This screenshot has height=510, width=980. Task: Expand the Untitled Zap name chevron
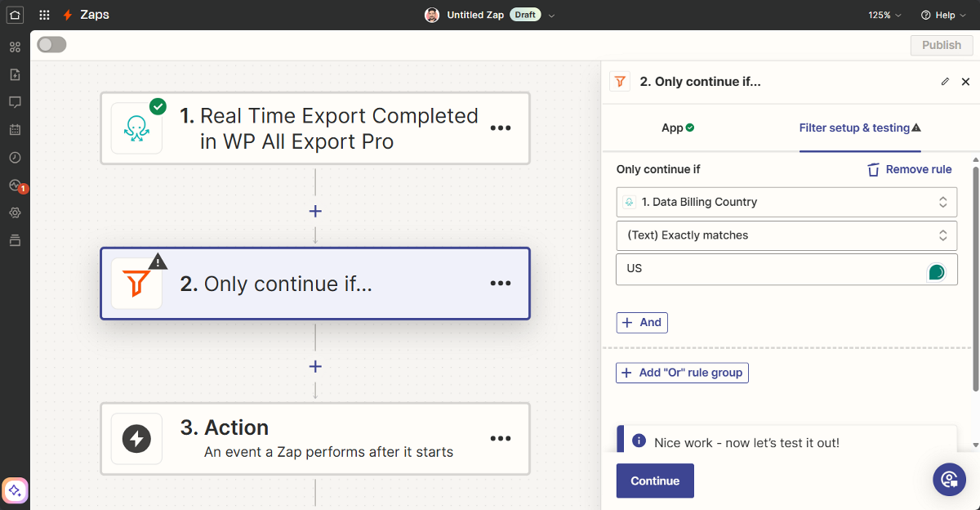551,16
